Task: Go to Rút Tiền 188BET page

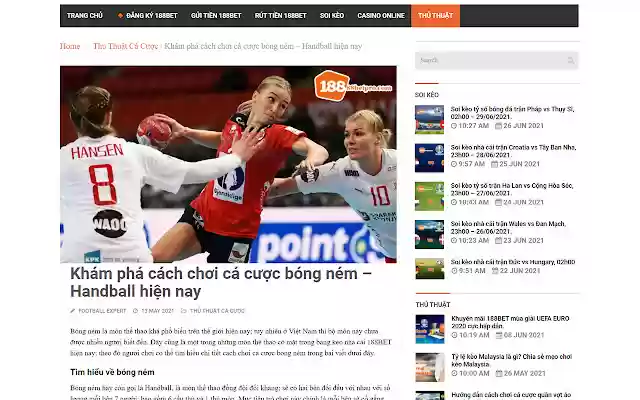Action: click(x=280, y=16)
